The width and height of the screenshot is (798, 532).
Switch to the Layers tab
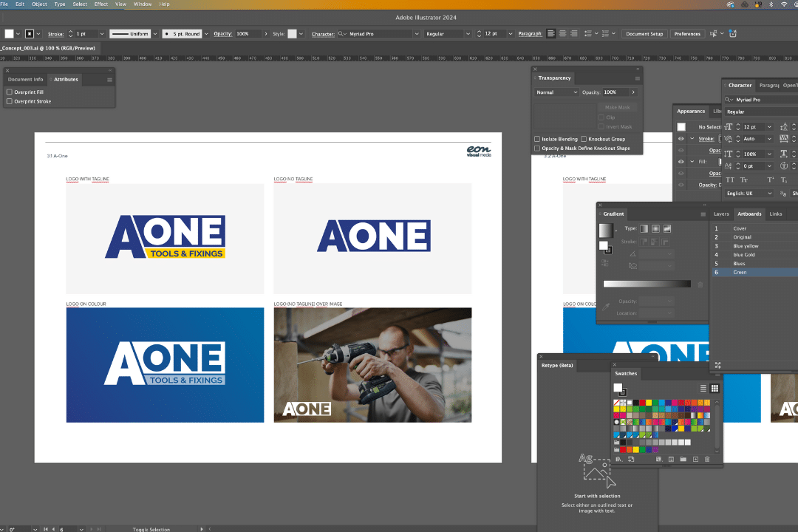coord(720,214)
